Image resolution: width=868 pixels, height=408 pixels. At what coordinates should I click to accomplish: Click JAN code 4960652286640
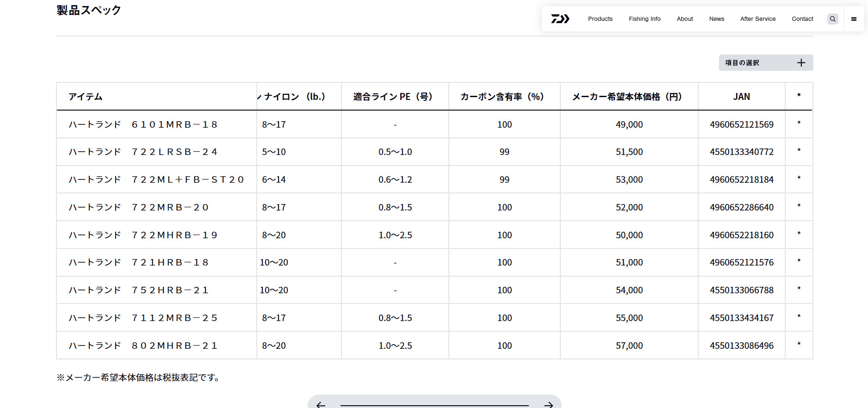[x=742, y=207]
